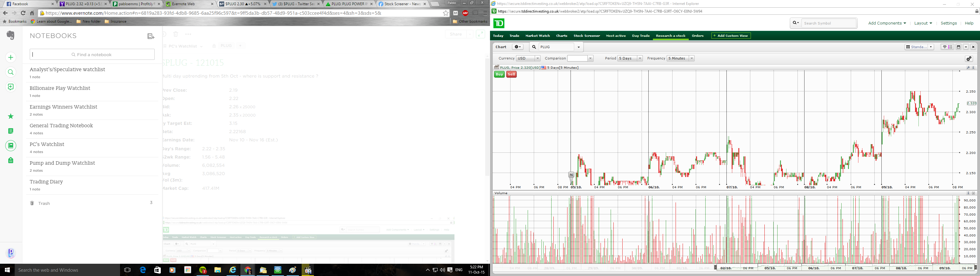
Task: Open the Insurance bookmark folder
Action: (x=116, y=22)
